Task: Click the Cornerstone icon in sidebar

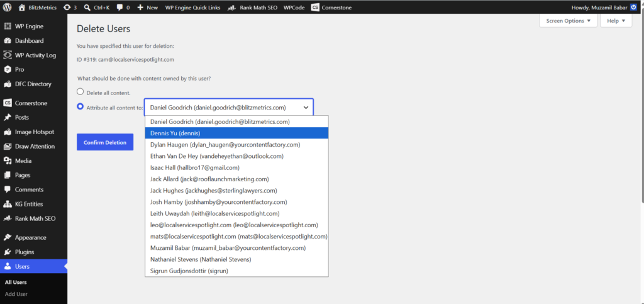Action: tap(8, 103)
